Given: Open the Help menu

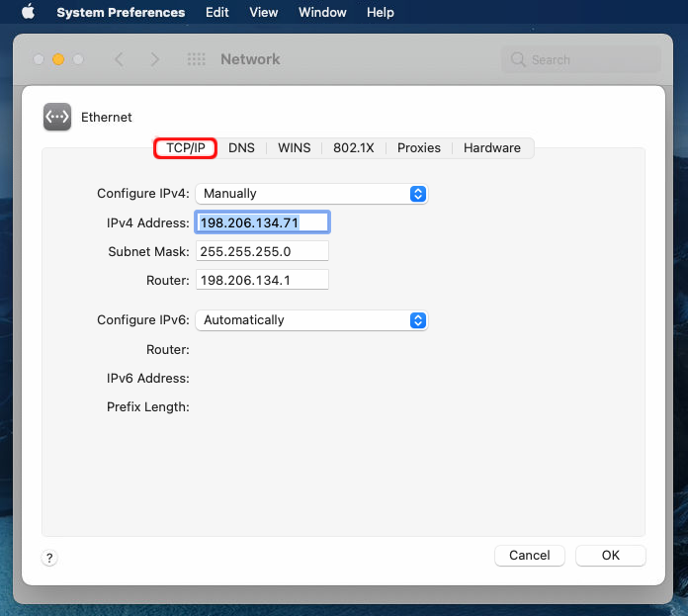Looking at the screenshot, I should point(380,12).
